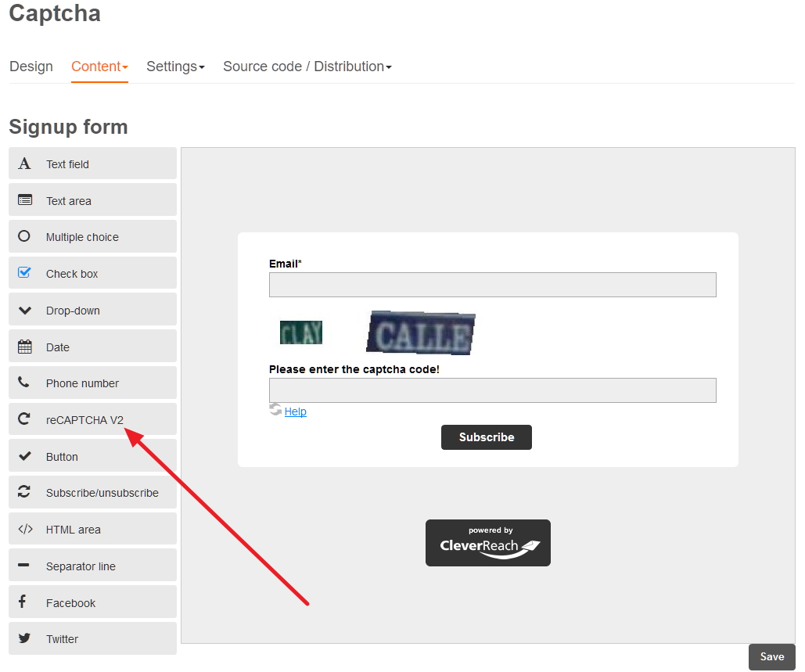Select the Phone number handset icon
This screenshot has height=672, width=805.
pyautogui.click(x=24, y=383)
